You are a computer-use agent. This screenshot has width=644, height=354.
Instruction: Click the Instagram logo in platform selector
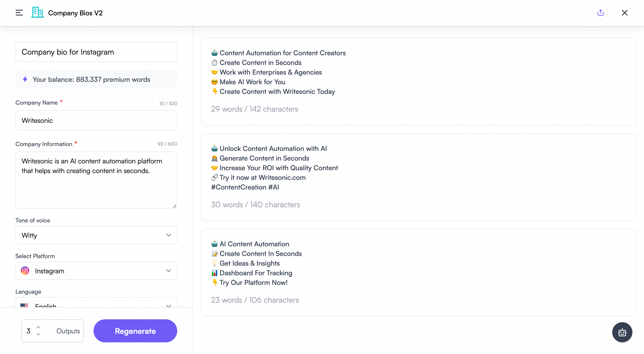(25, 271)
